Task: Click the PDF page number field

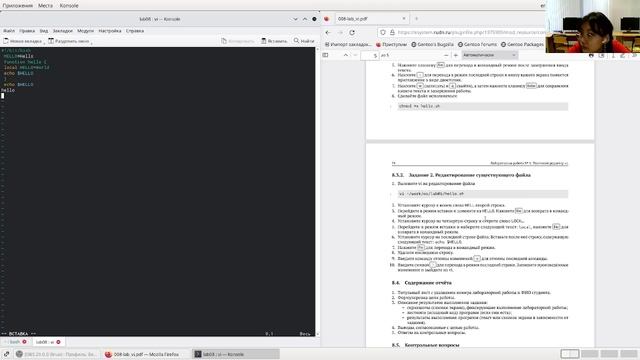Action: 370,55
